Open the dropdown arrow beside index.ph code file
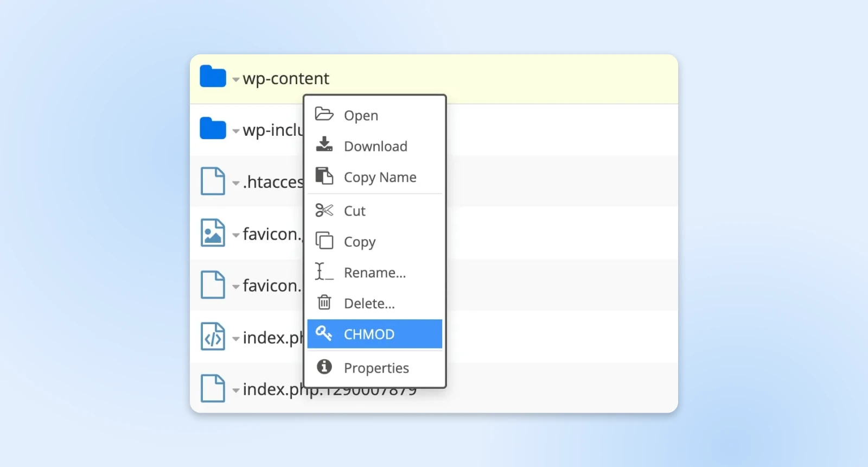This screenshot has width=868, height=467. [x=236, y=339]
